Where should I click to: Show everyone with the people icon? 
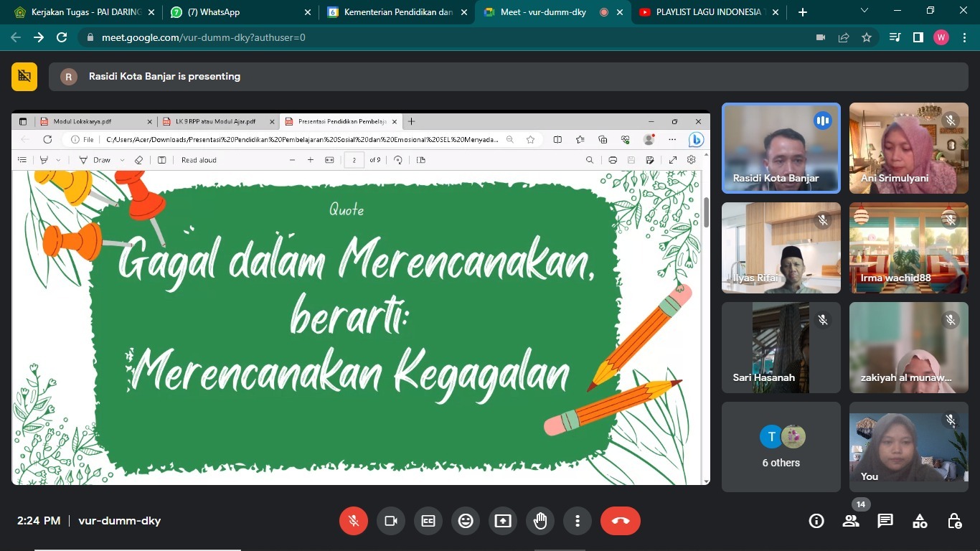pos(851,521)
